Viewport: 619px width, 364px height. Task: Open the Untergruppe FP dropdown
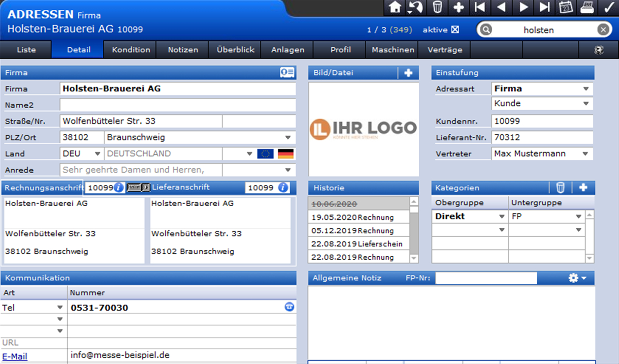(578, 216)
